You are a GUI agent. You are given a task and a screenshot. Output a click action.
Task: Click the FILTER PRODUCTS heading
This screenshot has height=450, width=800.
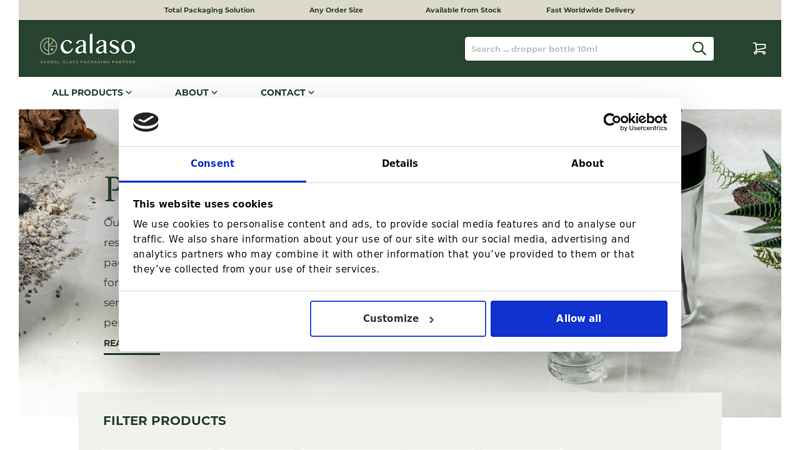pyautogui.click(x=164, y=421)
